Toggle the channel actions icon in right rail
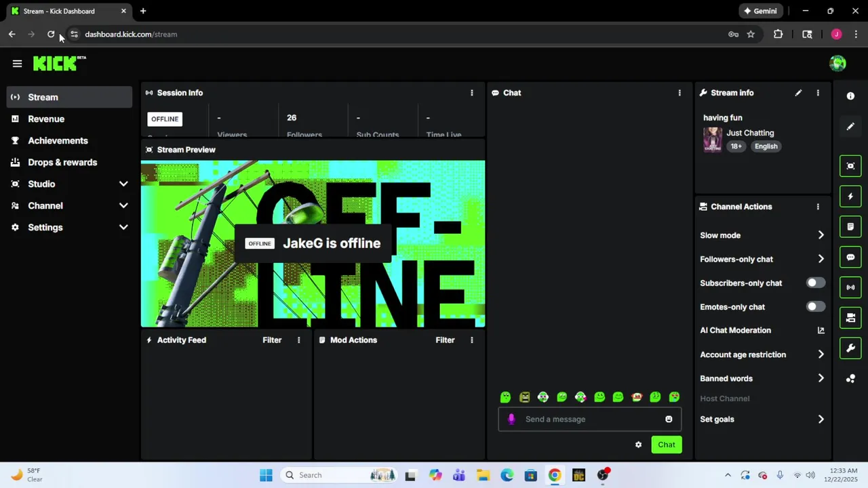This screenshot has width=868, height=488. 850,318
